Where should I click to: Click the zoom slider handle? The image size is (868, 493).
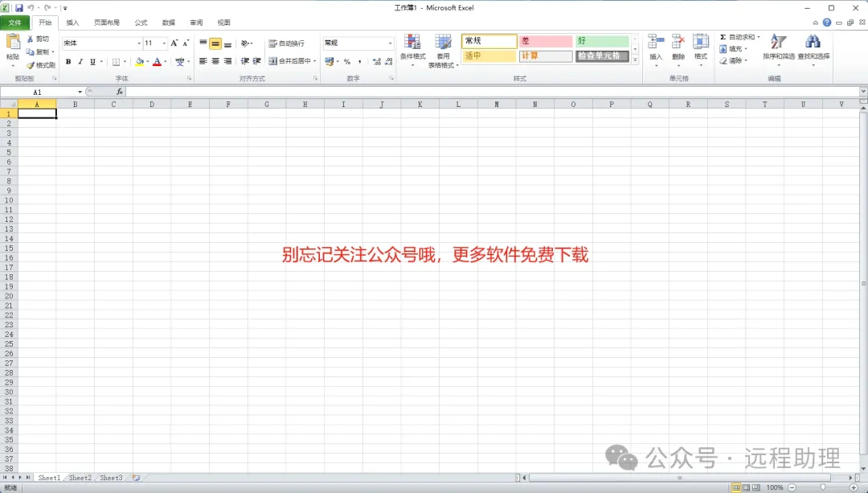click(823, 487)
